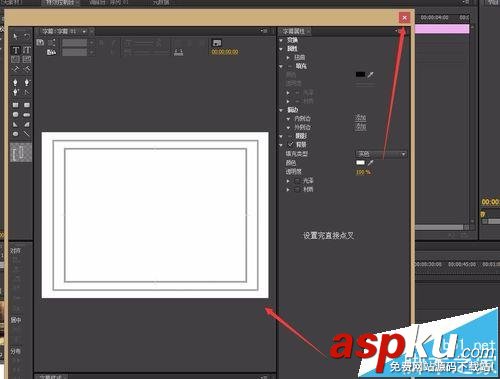
Task: Click the 100 % opacity value
Action: (x=363, y=172)
